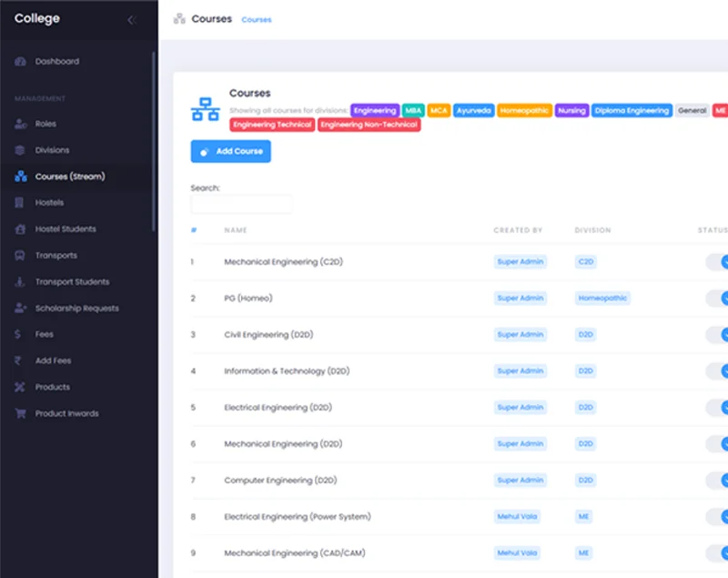Viewport: 728px width, 578px height.
Task: Click the Product Inwards cart icon
Action: tap(20, 414)
